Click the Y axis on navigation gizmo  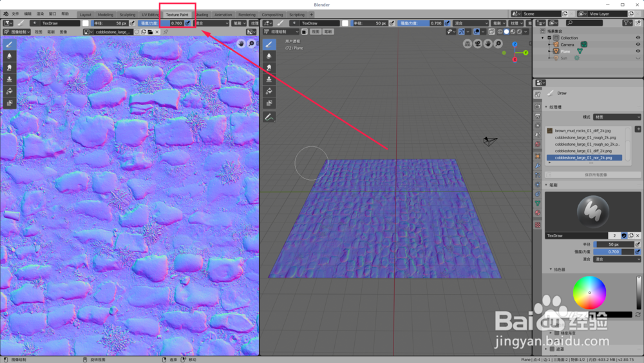[526, 53]
